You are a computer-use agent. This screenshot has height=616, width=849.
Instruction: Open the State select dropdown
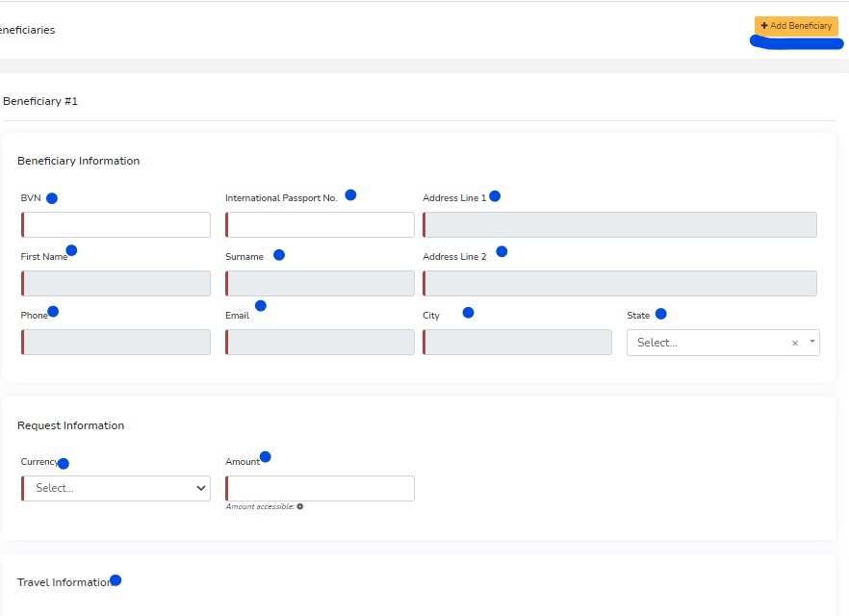(x=723, y=343)
